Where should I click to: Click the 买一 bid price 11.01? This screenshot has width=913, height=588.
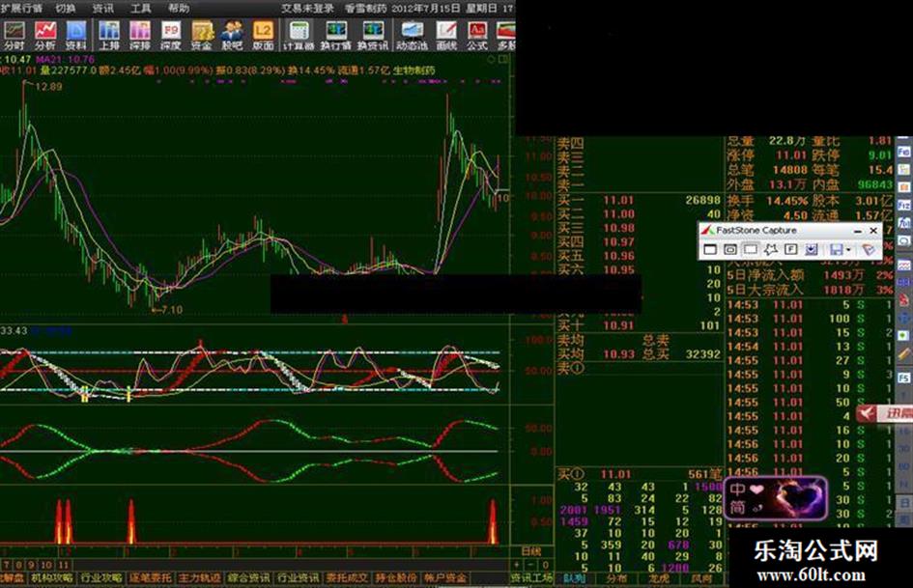617,200
